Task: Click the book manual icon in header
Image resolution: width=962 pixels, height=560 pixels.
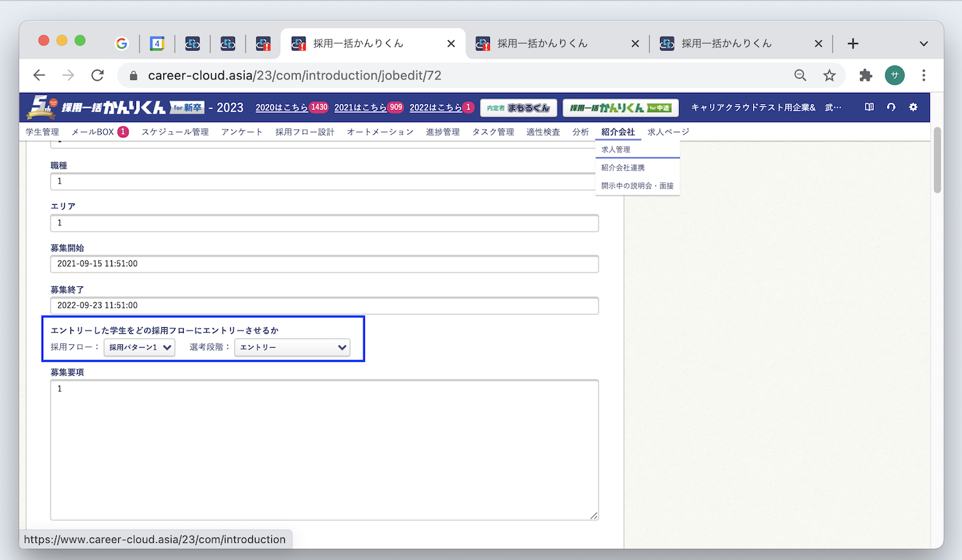Action: tap(869, 107)
